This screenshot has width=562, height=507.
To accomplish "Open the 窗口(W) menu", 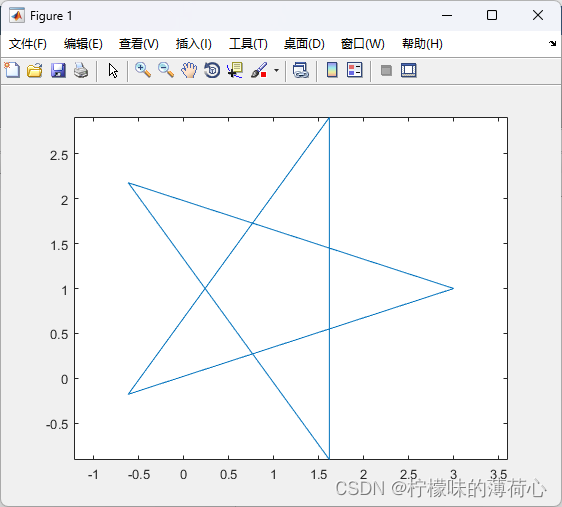I will coord(363,44).
